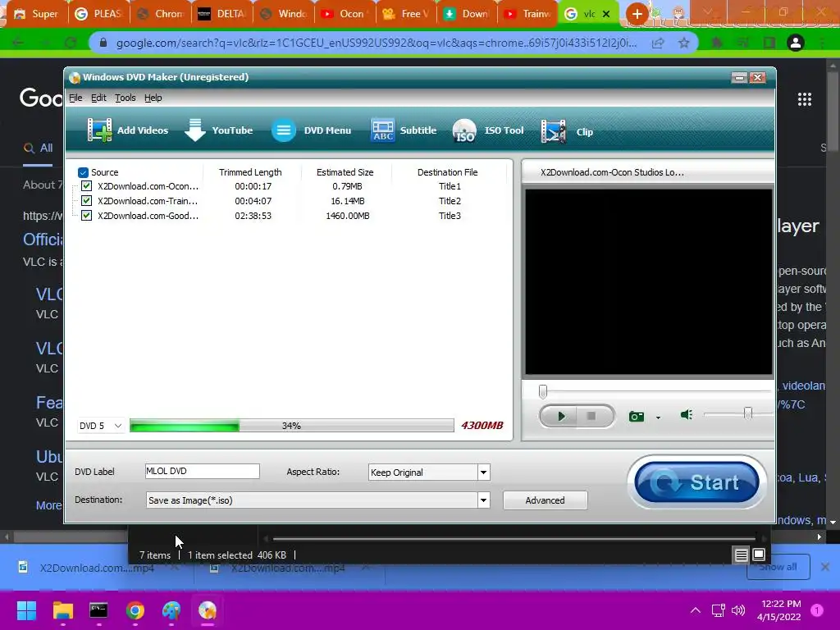This screenshot has width=840, height=630.
Task: Click the Chrome address bar URL
Action: (376, 43)
